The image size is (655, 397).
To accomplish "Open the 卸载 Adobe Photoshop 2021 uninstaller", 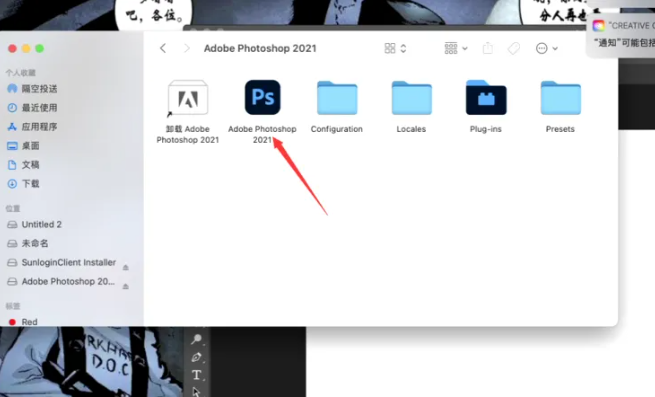I will point(188,98).
